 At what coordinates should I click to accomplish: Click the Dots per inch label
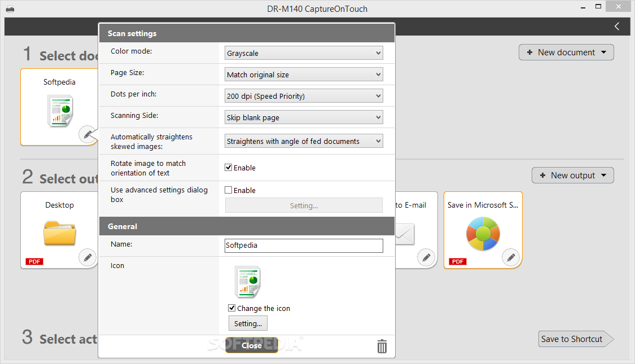(134, 94)
